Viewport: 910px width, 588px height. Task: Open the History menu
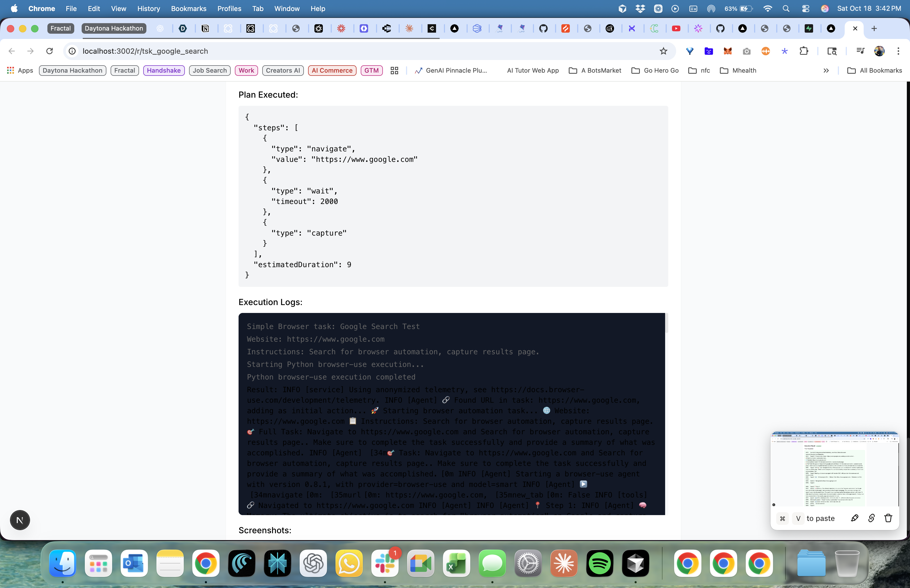click(148, 8)
